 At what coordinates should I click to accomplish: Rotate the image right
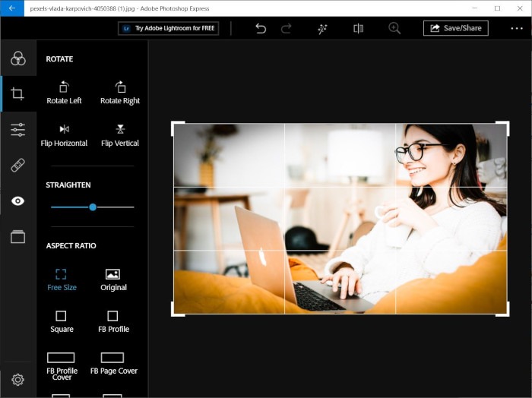(x=120, y=93)
